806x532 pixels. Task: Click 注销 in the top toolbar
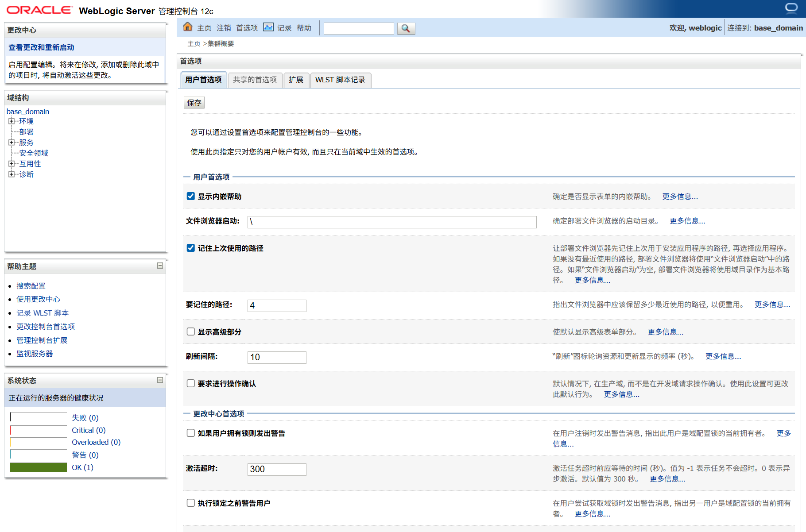point(224,28)
